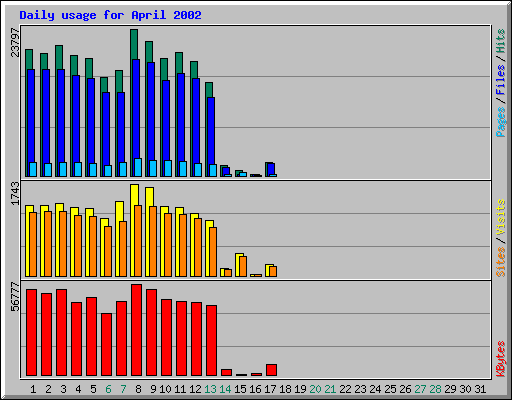
Task: Click the orange sites bar for day 9
Action: [x=153, y=241]
